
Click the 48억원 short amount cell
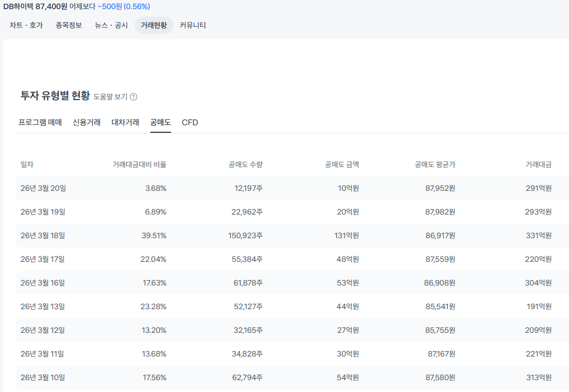click(348, 259)
